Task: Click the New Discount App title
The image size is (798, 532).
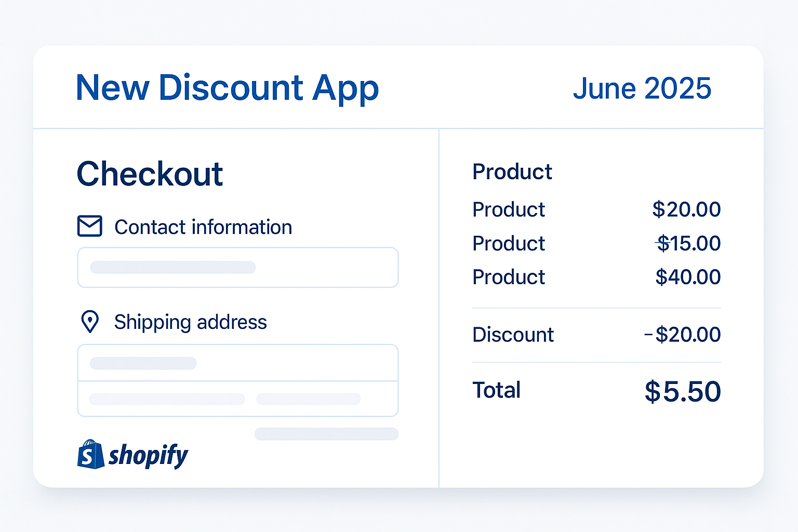Action: (228, 88)
